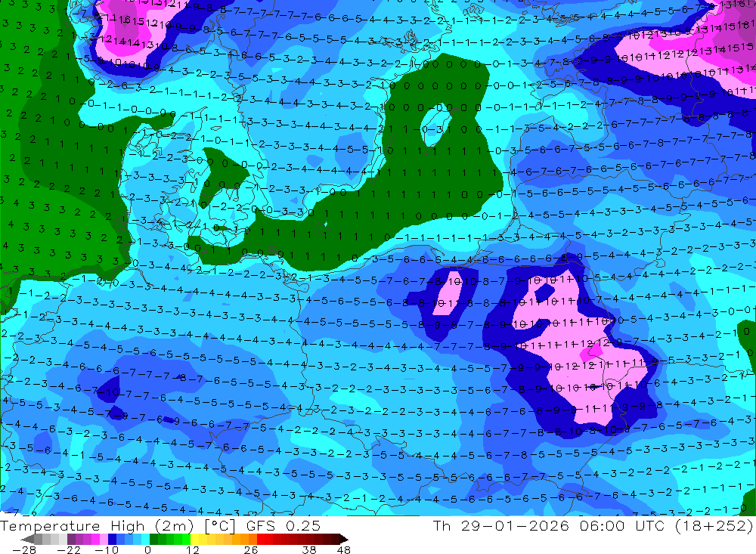
Task: Click the '[°C]' unit label
Action: click(220, 525)
